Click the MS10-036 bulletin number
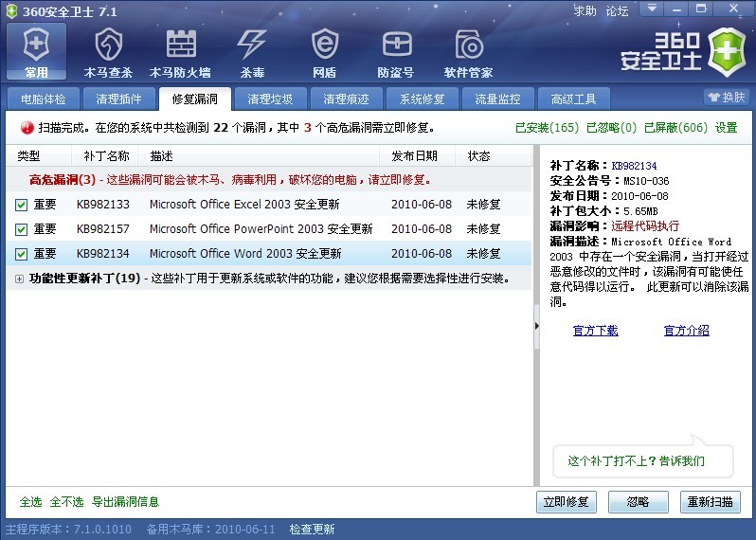The image size is (756, 540). (646, 181)
